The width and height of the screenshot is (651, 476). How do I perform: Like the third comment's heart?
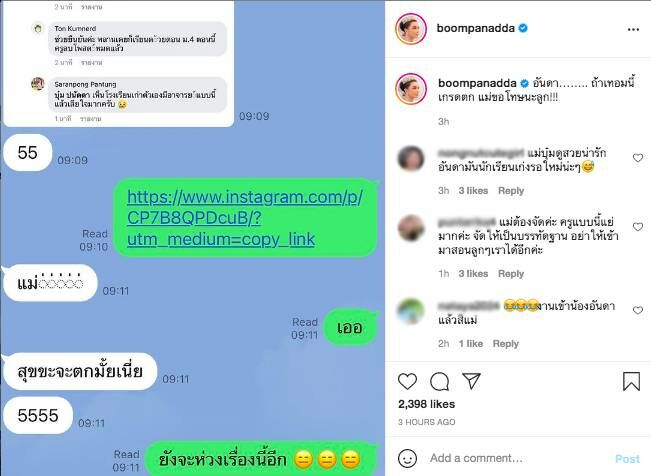pos(638,310)
